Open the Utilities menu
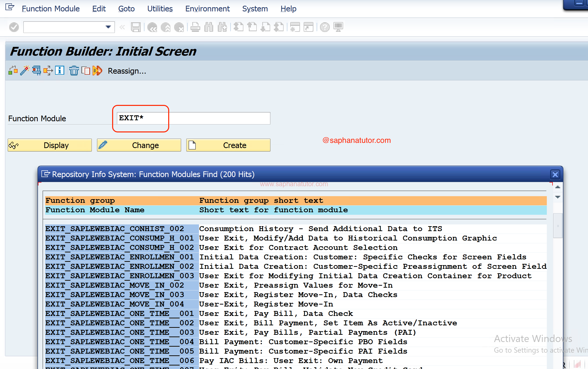The height and width of the screenshot is (369, 588). point(160,9)
